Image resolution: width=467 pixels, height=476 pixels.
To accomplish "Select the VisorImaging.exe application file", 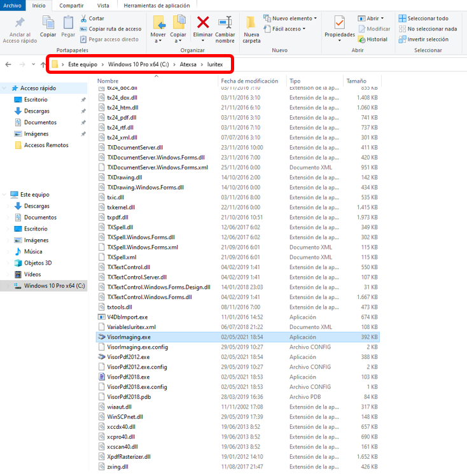I will tap(129, 337).
